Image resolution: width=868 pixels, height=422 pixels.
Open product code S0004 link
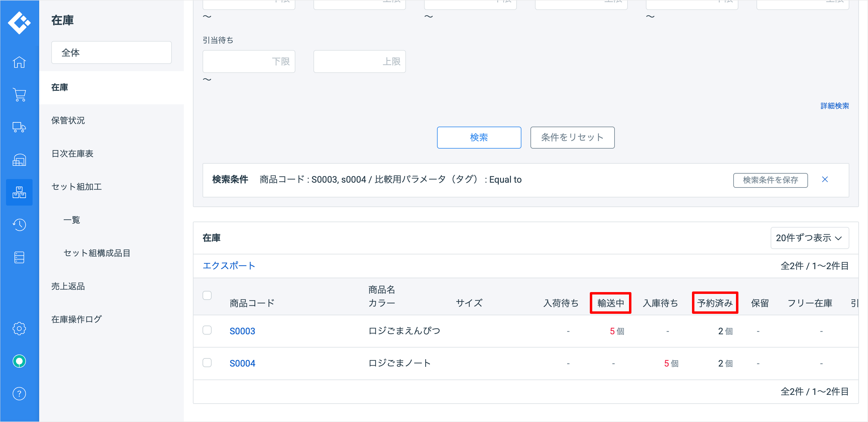pos(242,363)
